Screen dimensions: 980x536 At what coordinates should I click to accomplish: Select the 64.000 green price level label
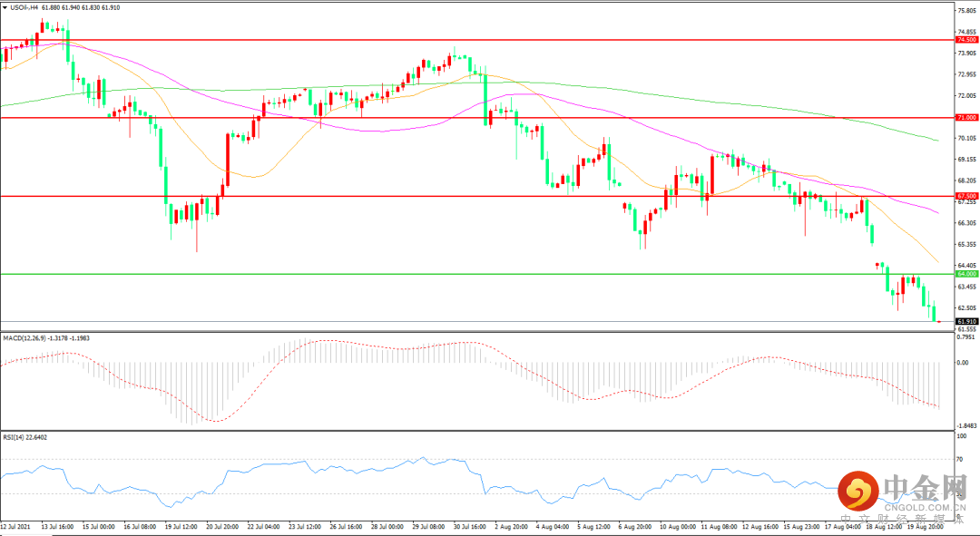967,274
